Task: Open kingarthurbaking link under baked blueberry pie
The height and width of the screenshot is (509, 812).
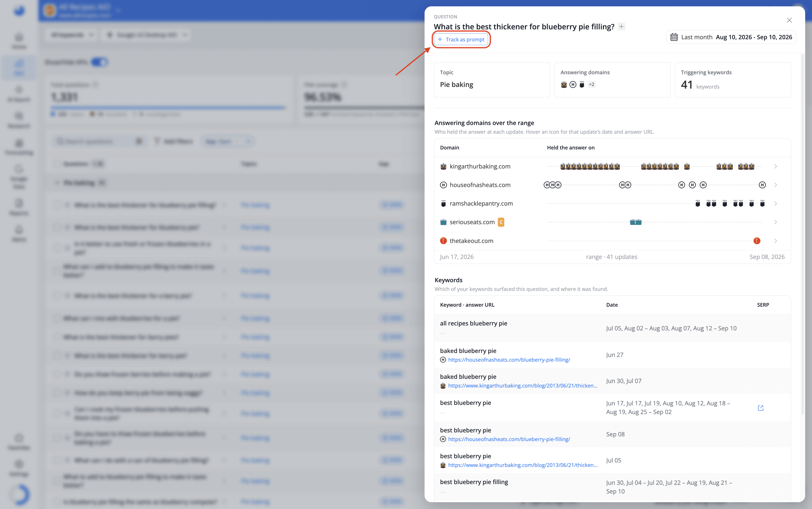Action: tap(523, 385)
